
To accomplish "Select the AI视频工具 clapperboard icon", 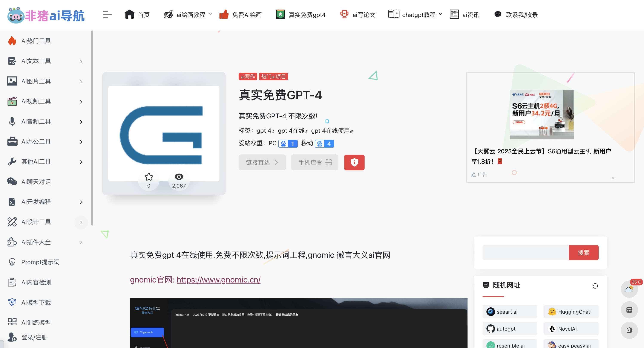I will 12,101.
